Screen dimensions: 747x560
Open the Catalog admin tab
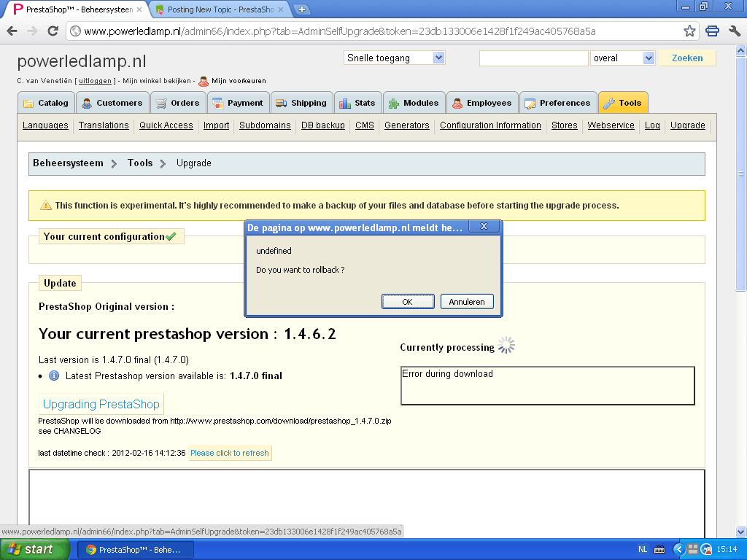coord(46,103)
